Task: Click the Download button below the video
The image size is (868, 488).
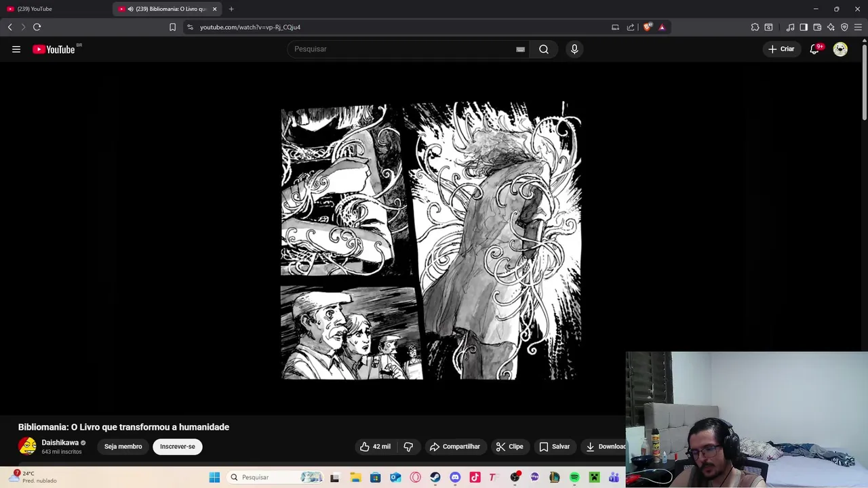Action: pos(606,447)
